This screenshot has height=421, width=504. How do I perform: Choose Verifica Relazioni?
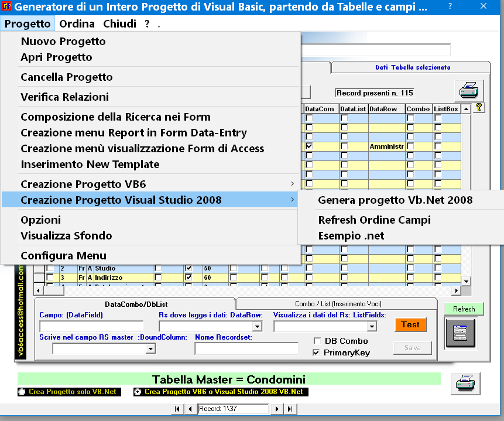[64, 97]
